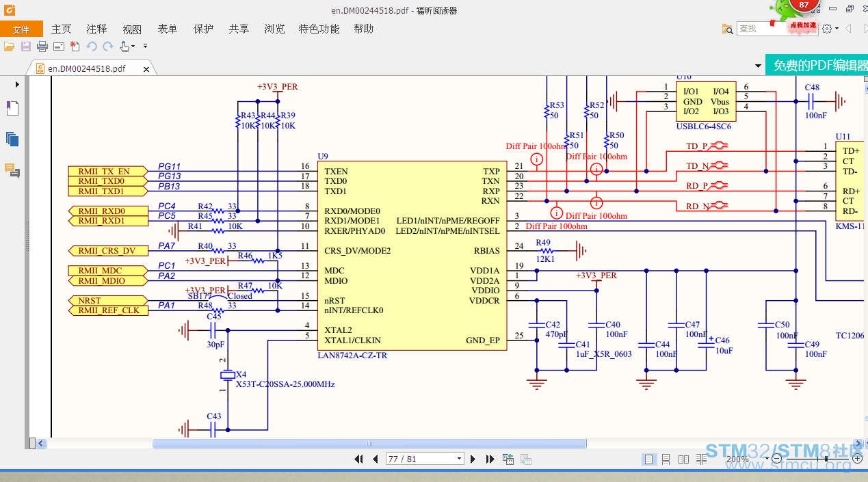This screenshot has width=868, height=482.
Task: Open the page number dropdown arrow
Action: point(459,459)
